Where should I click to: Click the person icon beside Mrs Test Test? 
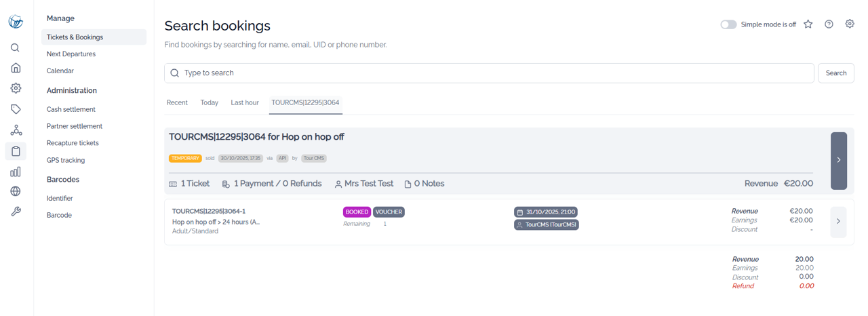click(x=338, y=184)
